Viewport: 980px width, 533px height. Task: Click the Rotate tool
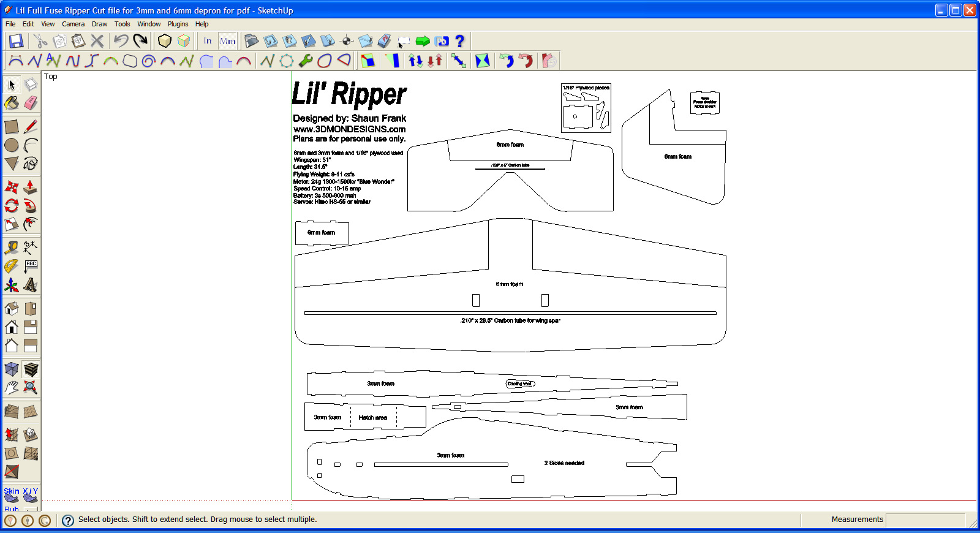coord(12,205)
